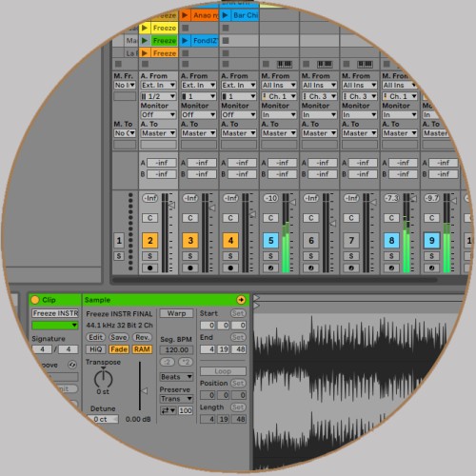Click the Edit sample button
The width and height of the screenshot is (476, 476).
click(x=96, y=337)
